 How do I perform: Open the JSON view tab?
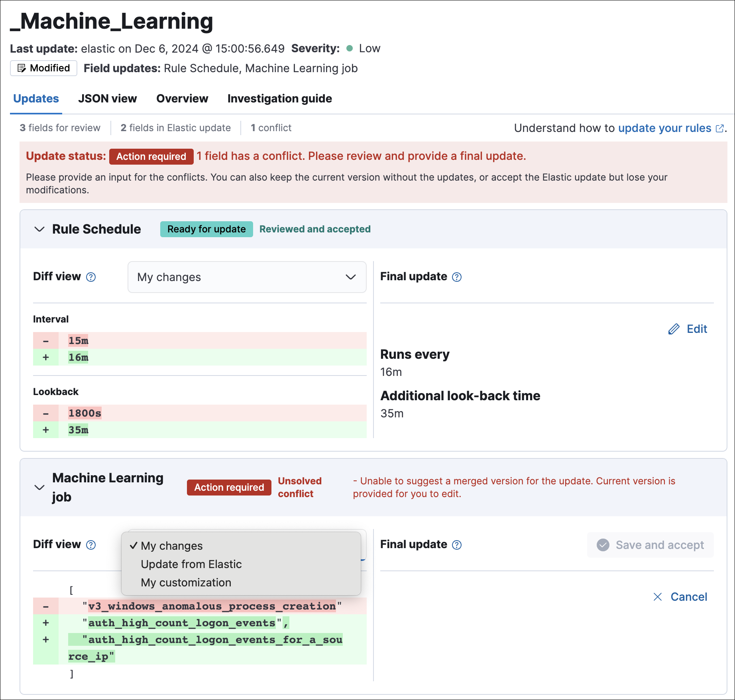pyautogui.click(x=107, y=98)
